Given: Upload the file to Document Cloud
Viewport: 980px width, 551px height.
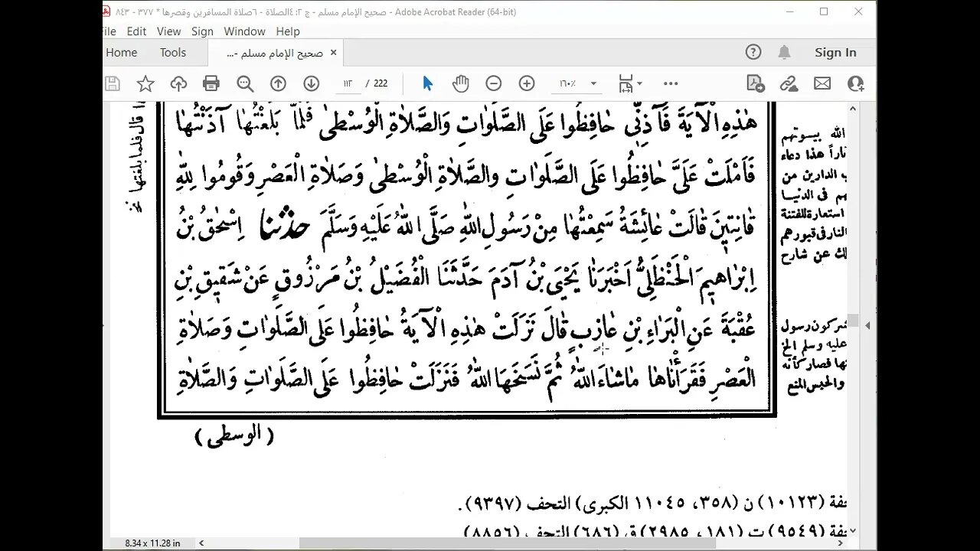Looking at the screenshot, I should click(178, 83).
